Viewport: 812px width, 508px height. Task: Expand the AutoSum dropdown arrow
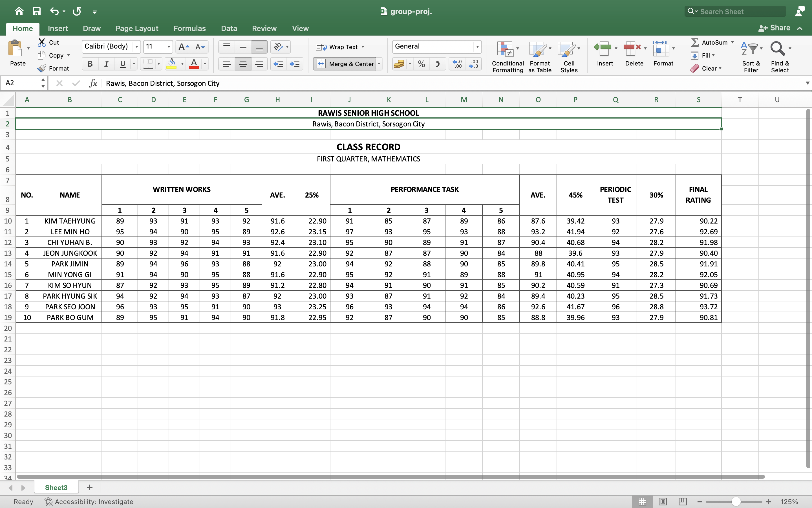(732, 42)
